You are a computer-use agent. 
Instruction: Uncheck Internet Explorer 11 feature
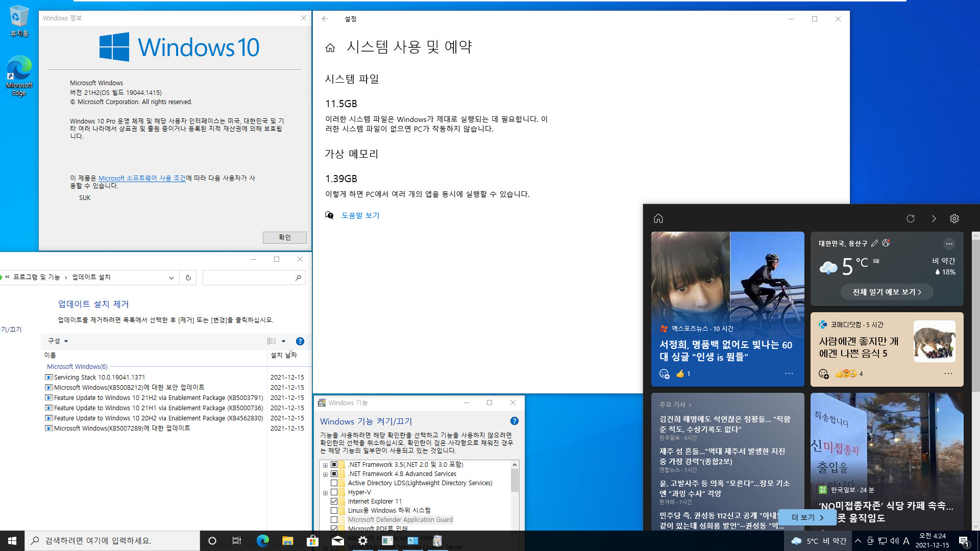[334, 501]
